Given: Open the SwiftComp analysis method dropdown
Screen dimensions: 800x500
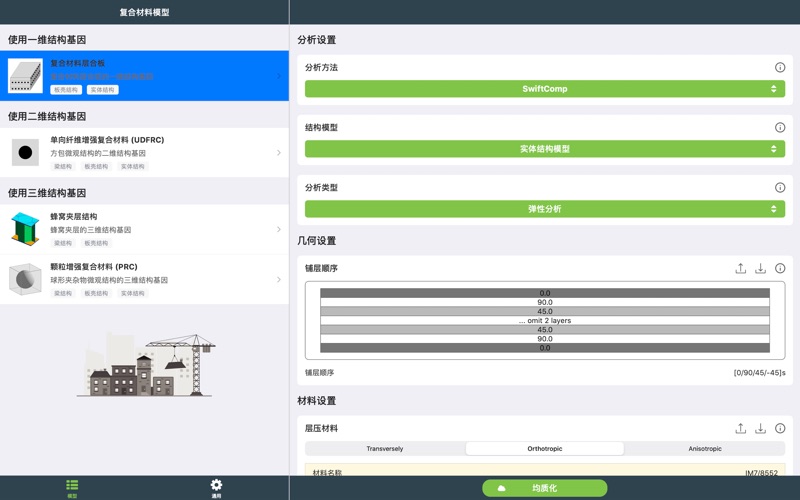Looking at the screenshot, I should pyautogui.click(x=544, y=89).
